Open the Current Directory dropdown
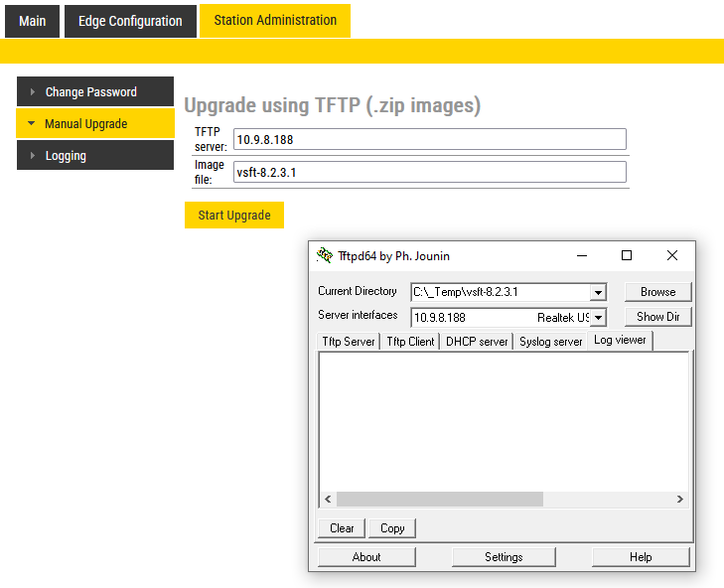This screenshot has width=724, height=588. click(x=598, y=292)
